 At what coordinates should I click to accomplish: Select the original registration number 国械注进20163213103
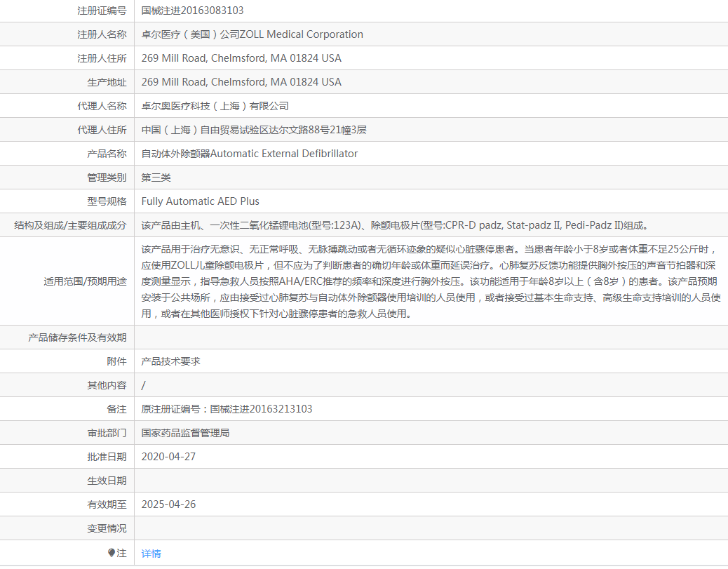(261, 409)
